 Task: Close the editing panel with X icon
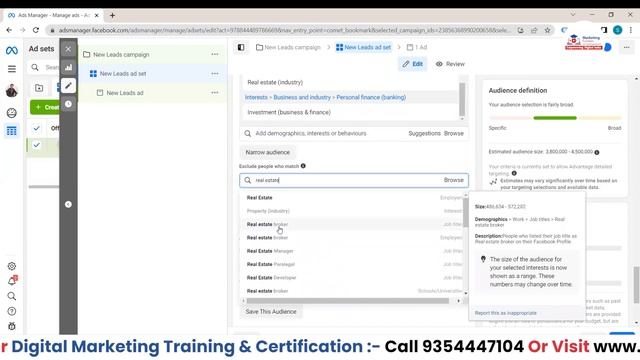coord(68,49)
